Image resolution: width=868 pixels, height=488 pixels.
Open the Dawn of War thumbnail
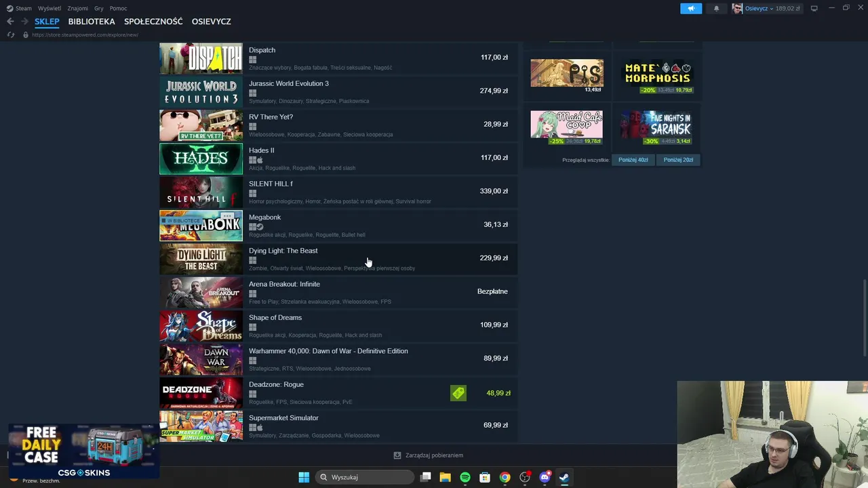[x=201, y=359]
